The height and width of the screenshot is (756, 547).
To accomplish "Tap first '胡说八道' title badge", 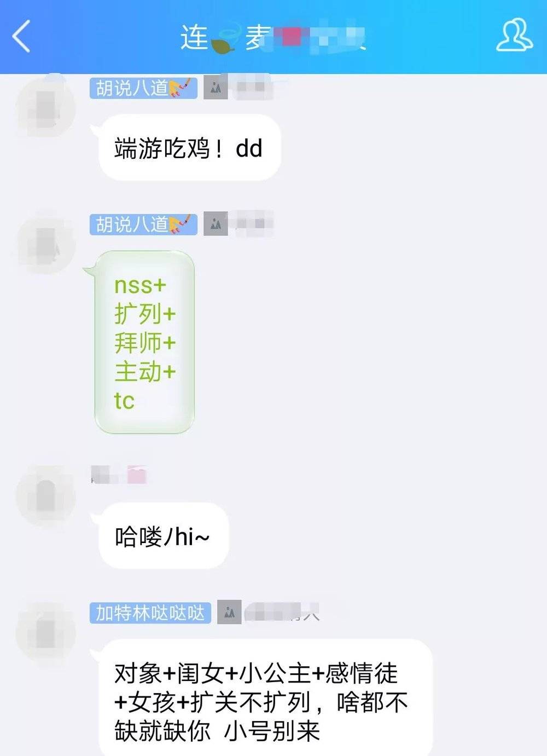I will pos(143,88).
